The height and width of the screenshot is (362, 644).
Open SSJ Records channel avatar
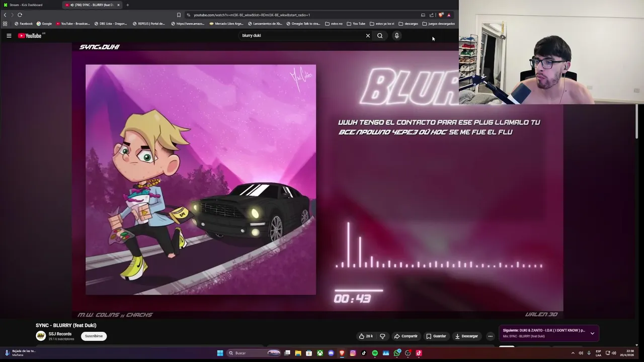pos(41,336)
